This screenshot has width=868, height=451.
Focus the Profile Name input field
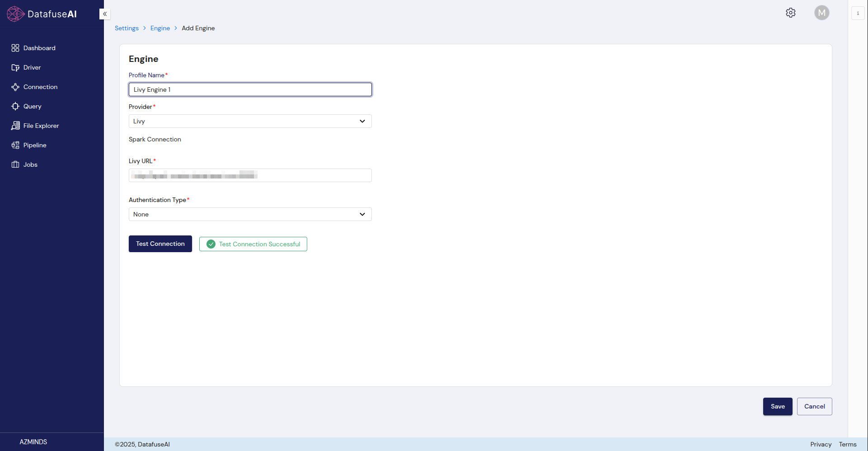tap(250, 89)
